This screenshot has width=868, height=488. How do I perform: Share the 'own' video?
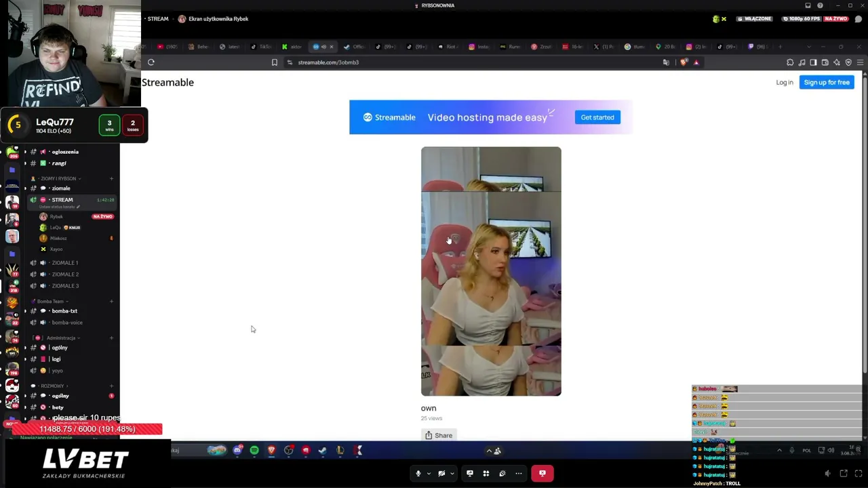tap(439, 435)
